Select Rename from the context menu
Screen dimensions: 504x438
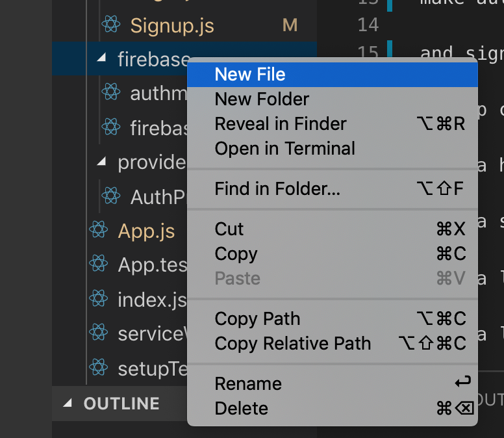pyautogui.click(x=248, y=383)
